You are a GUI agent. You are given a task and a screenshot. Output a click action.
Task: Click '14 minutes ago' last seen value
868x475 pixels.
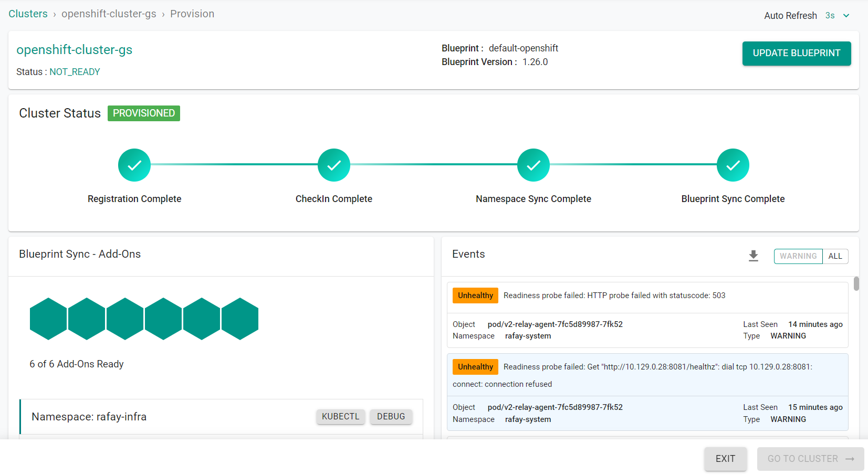tap(815, 324)
